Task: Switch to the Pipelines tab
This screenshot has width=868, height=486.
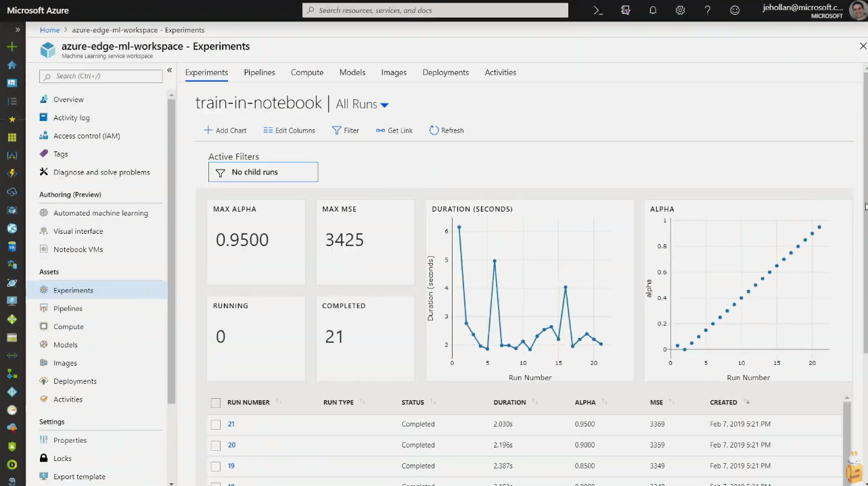Action: [x=259, y=72]
